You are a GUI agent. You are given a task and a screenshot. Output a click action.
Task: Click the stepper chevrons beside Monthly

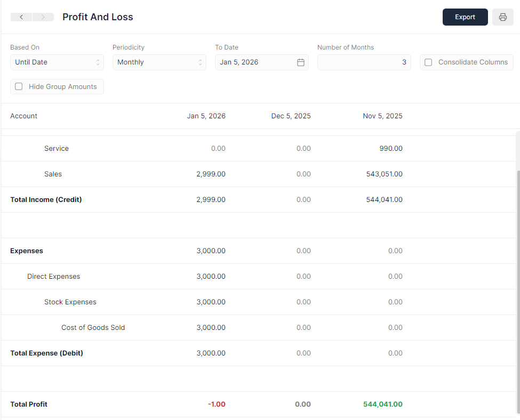tap(201, 62)
